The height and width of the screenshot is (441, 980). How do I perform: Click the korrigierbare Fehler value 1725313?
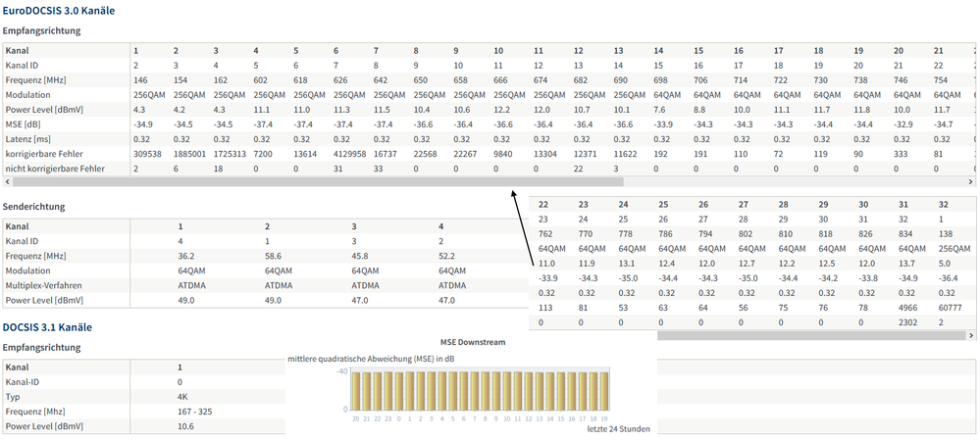[x=230, y=154]
